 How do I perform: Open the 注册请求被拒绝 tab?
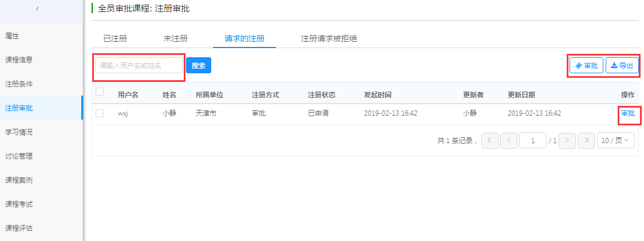[329, 39]
